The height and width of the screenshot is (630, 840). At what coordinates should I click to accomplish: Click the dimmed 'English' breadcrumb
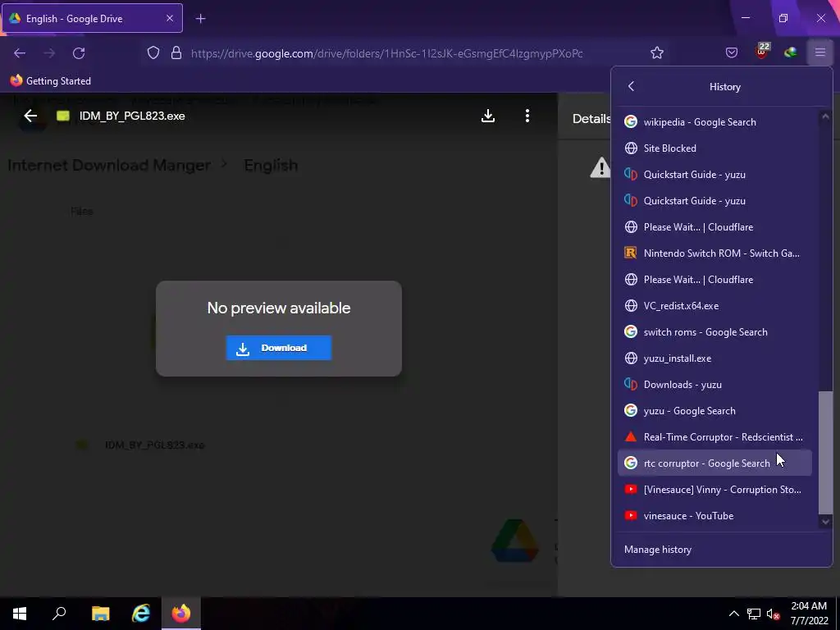tap(271, 165)
